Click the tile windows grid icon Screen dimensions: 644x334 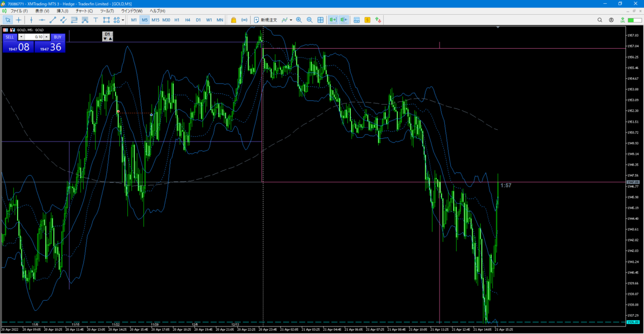pyautogui.click(x=320, y=20)
